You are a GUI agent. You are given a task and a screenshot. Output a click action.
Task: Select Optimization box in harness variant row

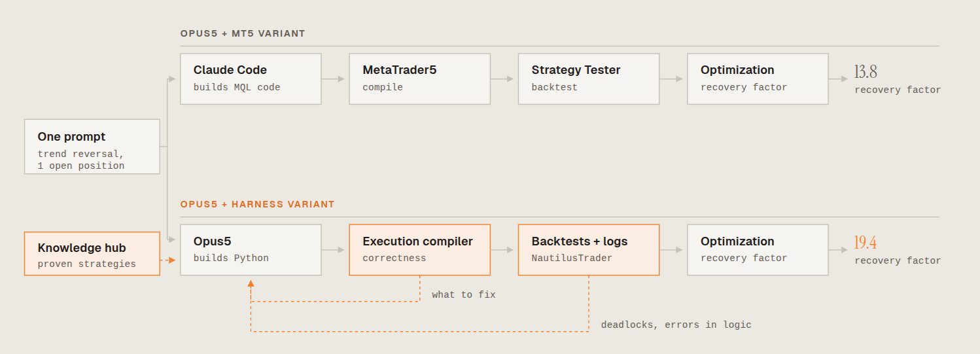click(758, 250)
